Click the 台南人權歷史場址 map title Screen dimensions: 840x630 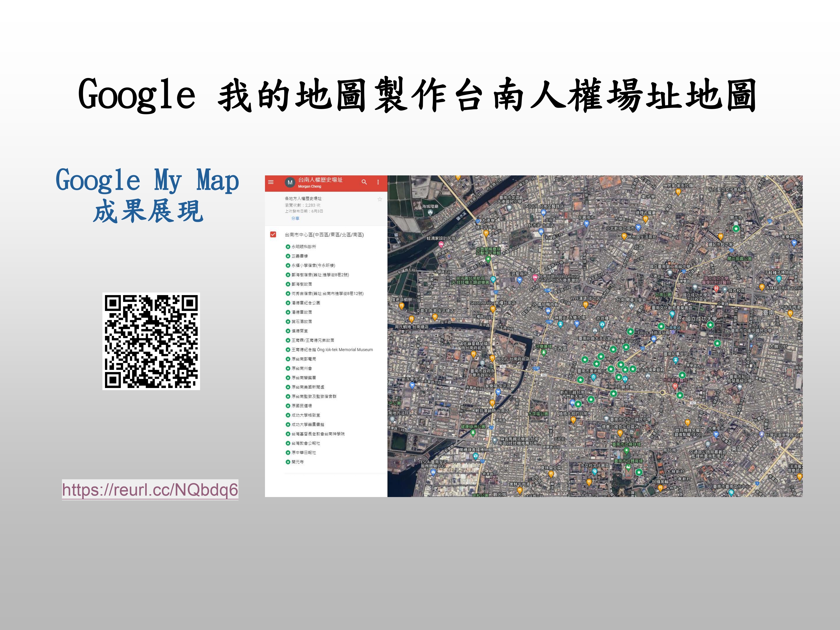click(x=320, y=180)
